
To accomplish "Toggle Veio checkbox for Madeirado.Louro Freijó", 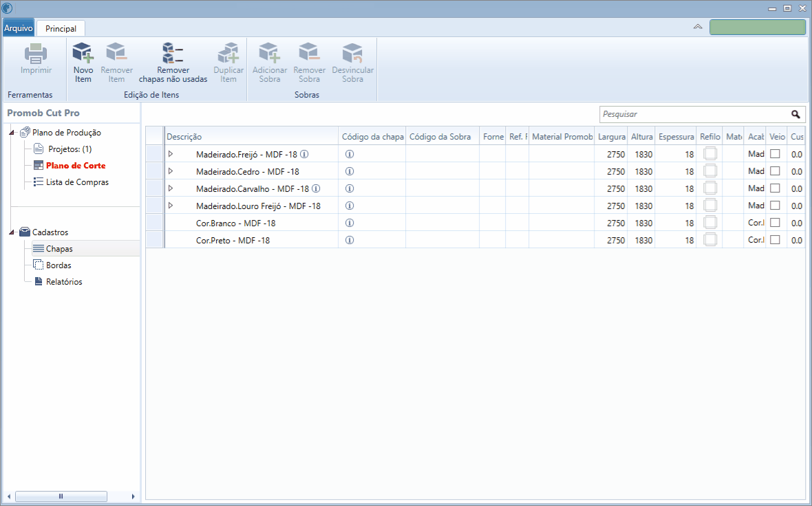I will point(775,206).
